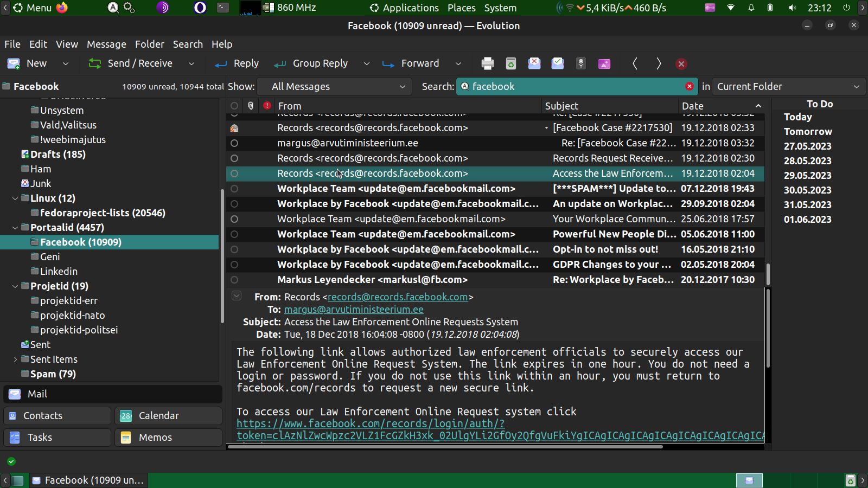Toggle read status of Markus Leyendecker message
Image resolution: width=868 pixels, height=488 pixels.
point(234,280)
